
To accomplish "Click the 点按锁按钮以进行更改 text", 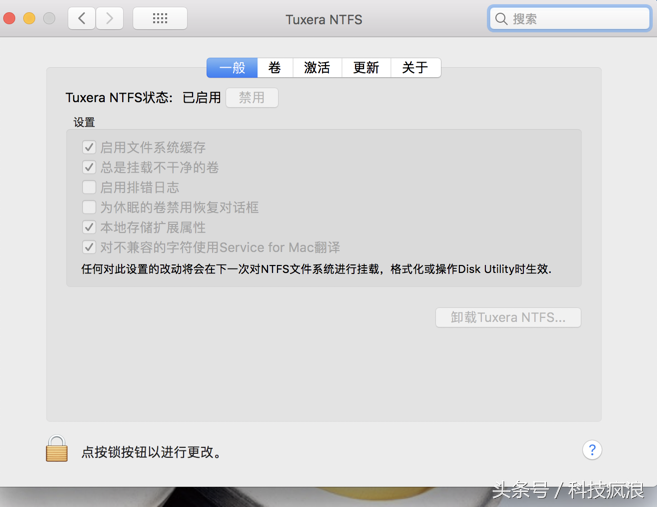I will point(151,452).
